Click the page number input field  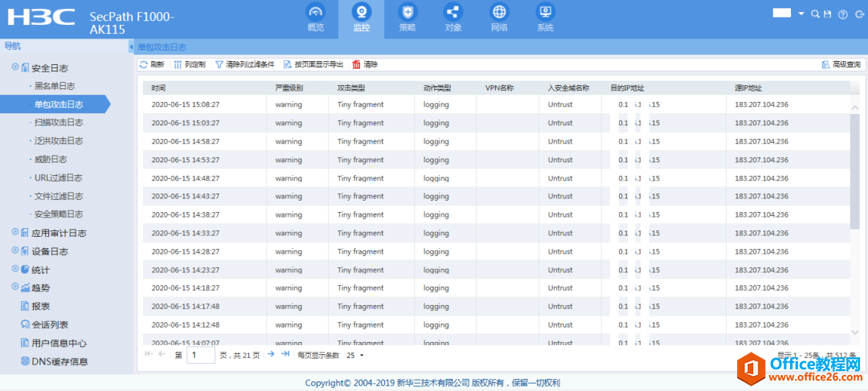tap(201, 355)
